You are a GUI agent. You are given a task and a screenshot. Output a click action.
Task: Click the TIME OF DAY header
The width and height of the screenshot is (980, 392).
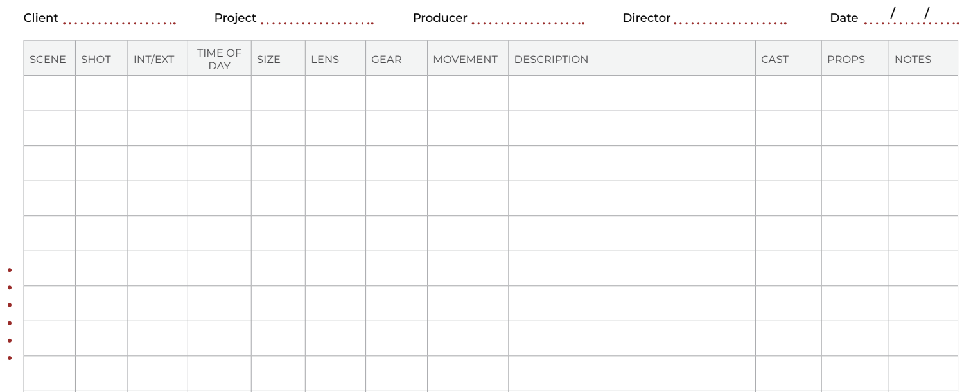(x=219, y=59)
